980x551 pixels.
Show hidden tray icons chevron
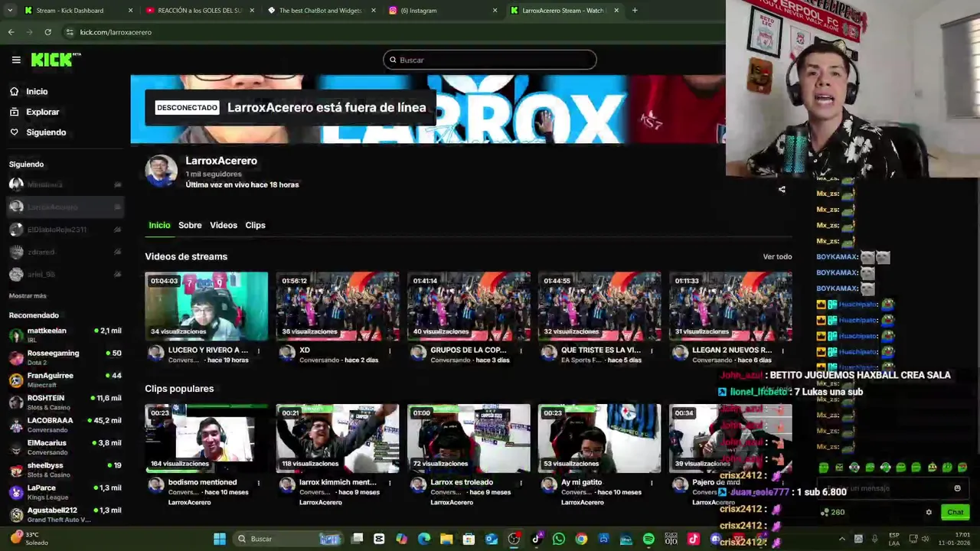841,539
